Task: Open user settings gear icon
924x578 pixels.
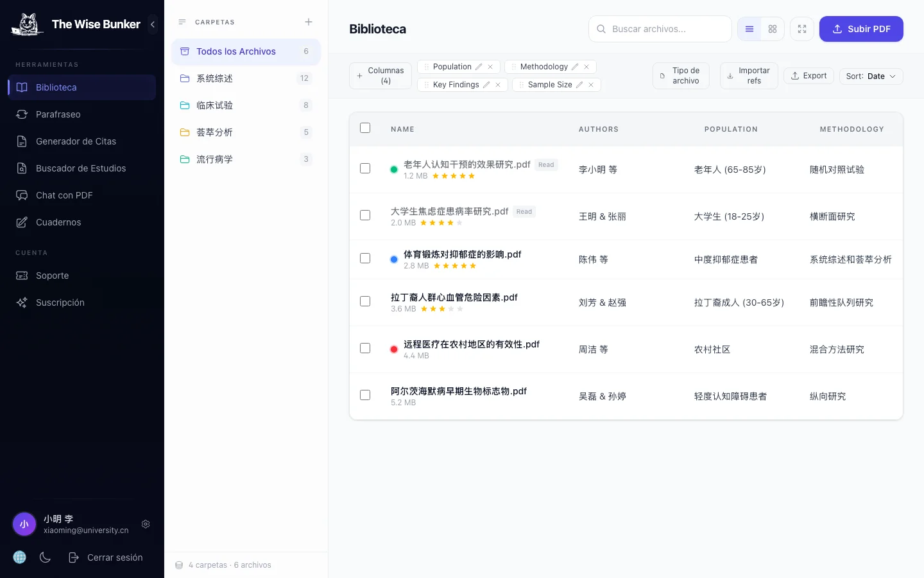Action: [x=146, y=524]
